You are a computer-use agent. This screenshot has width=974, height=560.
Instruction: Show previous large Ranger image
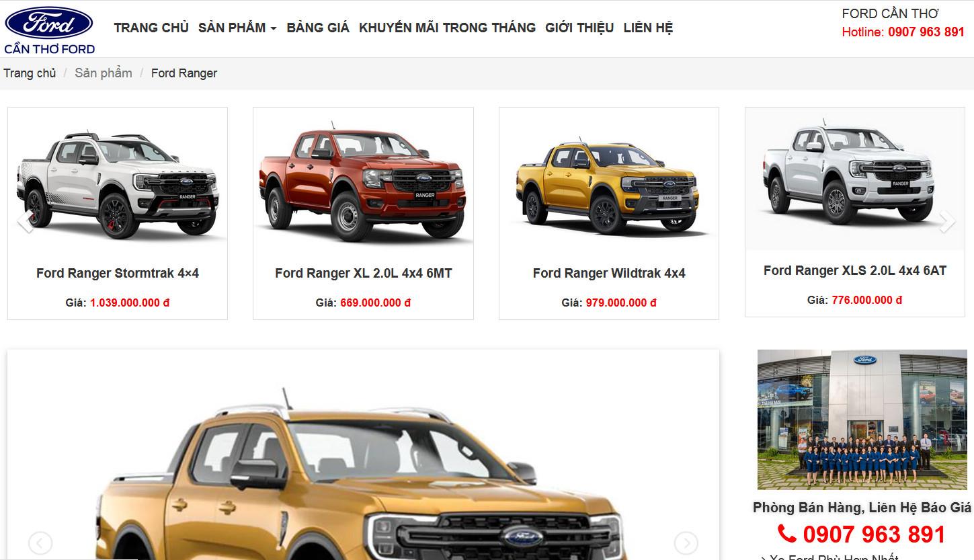pyautogui.click(x=40, y=543)
